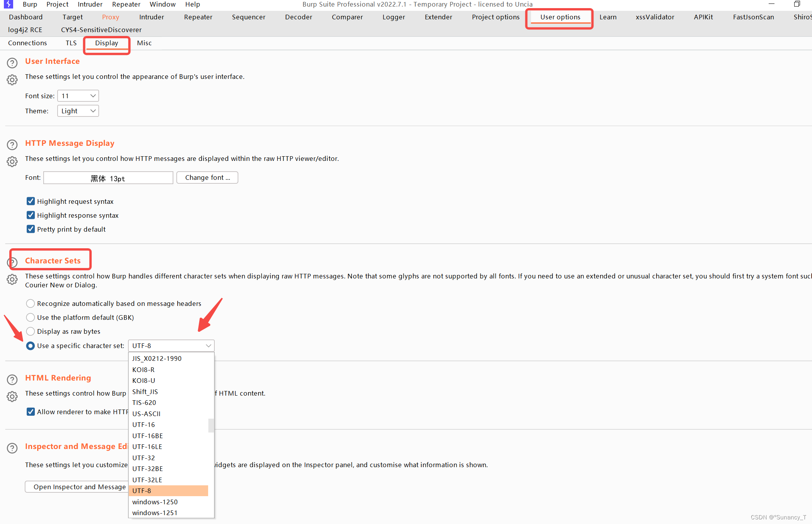Toggle Highlight response syntax checkbox
This screenshot has height=524, width=812.
(31, 215)
